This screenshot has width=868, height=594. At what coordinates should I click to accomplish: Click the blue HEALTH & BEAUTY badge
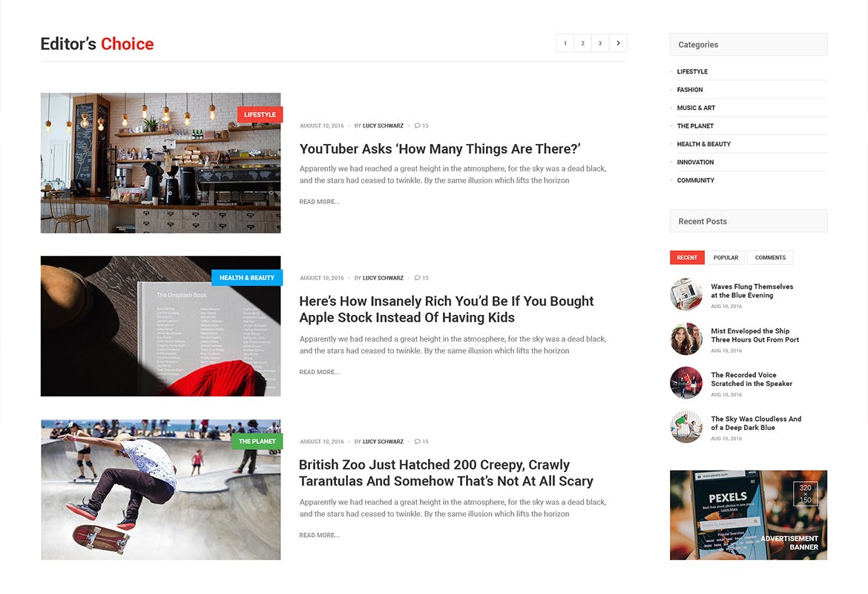tap(247, 278)
